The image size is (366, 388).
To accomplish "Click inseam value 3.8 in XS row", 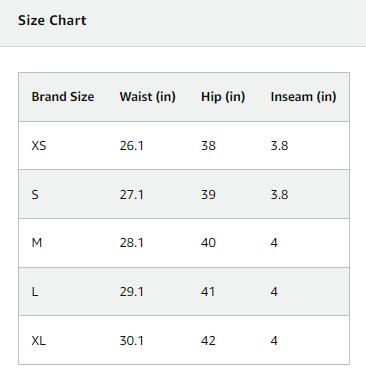I will tap(279, 146).
